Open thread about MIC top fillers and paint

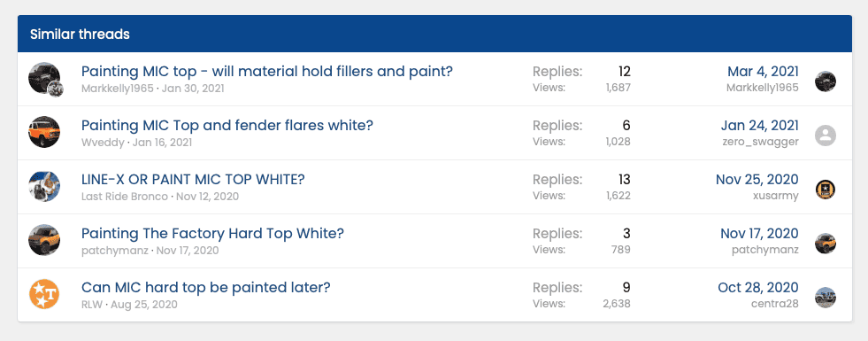click(x=267, y=72)
